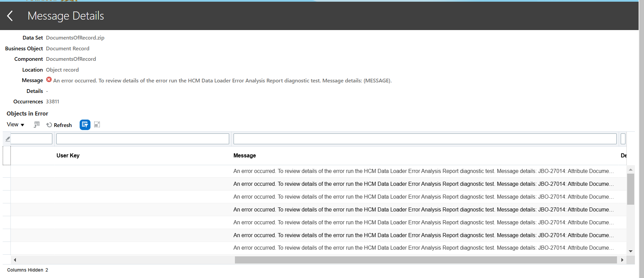This screenshot has height=278, width=644.
Task: Click the horizontal scroll right arrow
Action: click(x=622, y=260)
